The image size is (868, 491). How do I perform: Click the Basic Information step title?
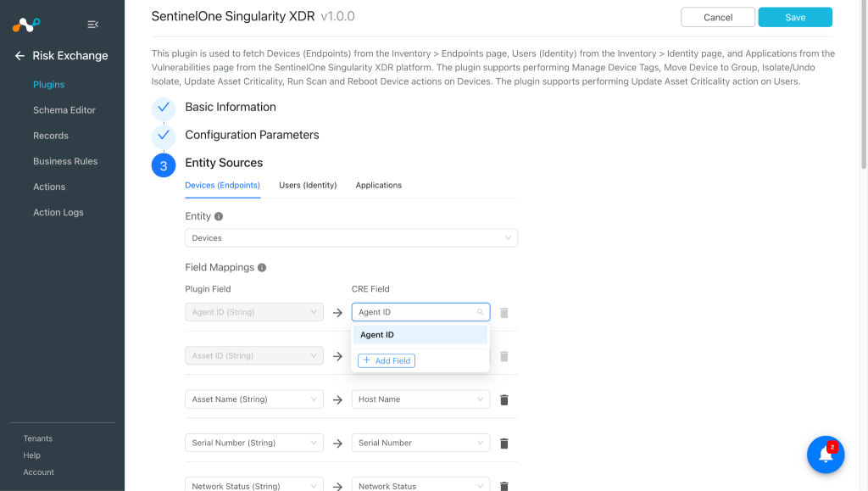tap(231, 108)
